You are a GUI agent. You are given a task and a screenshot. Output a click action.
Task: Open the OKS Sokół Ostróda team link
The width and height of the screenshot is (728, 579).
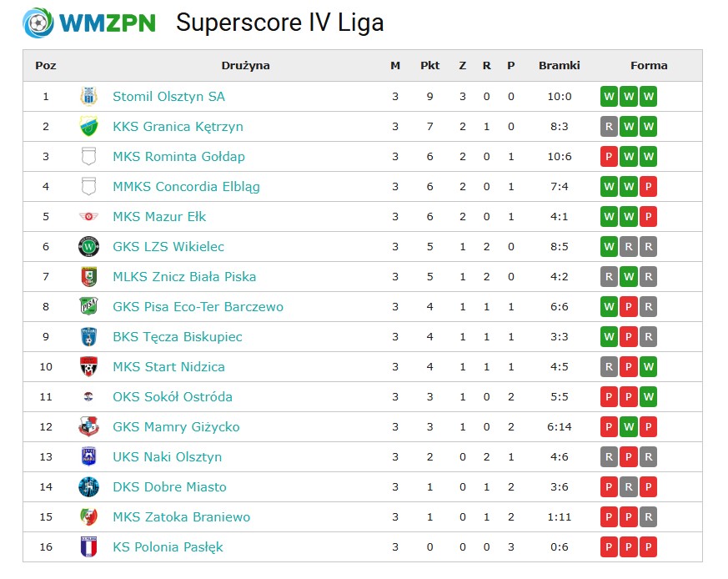point(173,397)
